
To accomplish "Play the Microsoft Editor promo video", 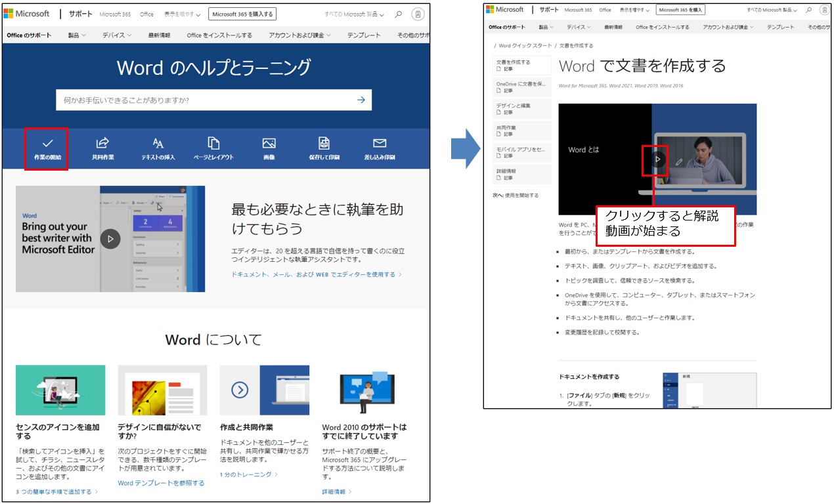I will coord(110,239).
